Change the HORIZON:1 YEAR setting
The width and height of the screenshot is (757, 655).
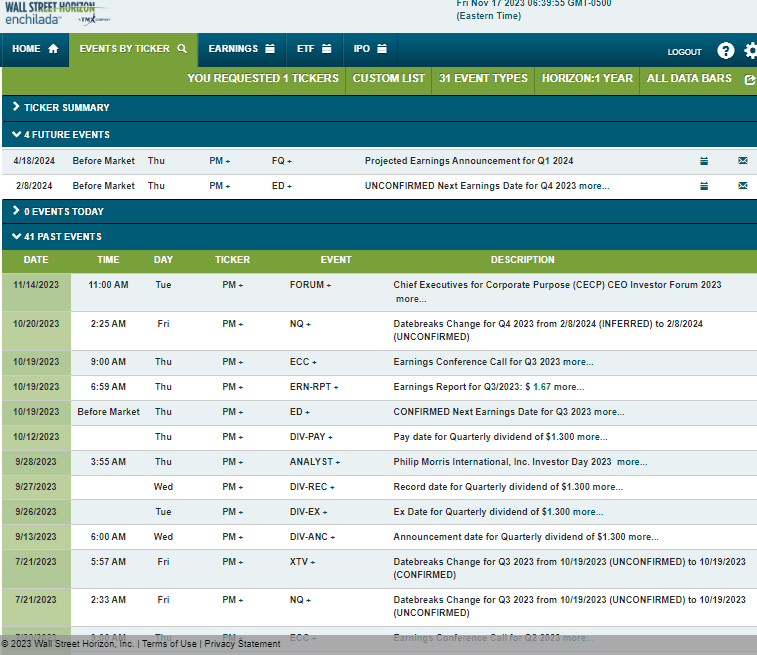[587, 78]
